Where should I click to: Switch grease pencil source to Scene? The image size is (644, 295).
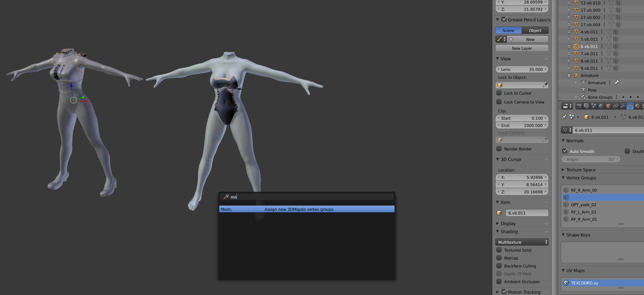[508, 31]
